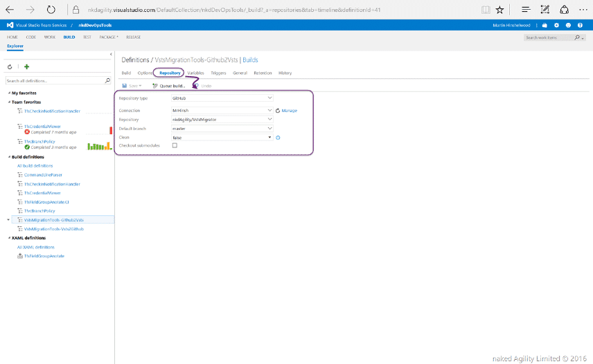593x364 pixels.
Task: Open the Retention tab
Action: pyautogui.click(x=263, y=73)
